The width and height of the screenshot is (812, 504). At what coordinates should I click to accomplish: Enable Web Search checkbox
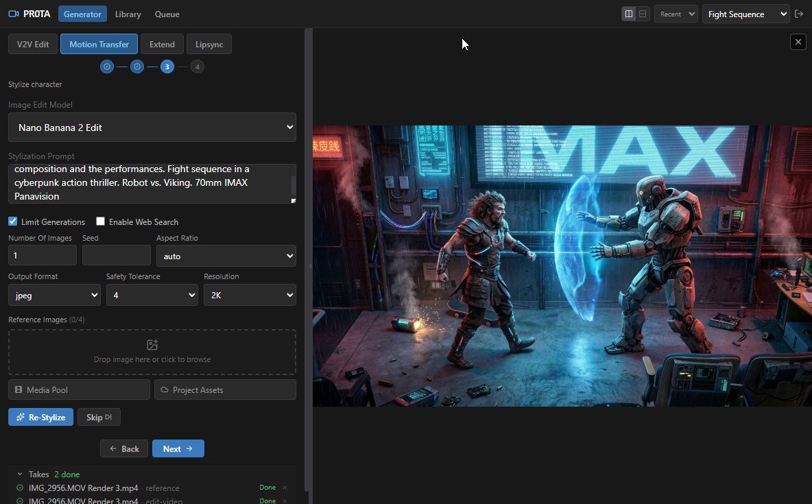[101, 221]
